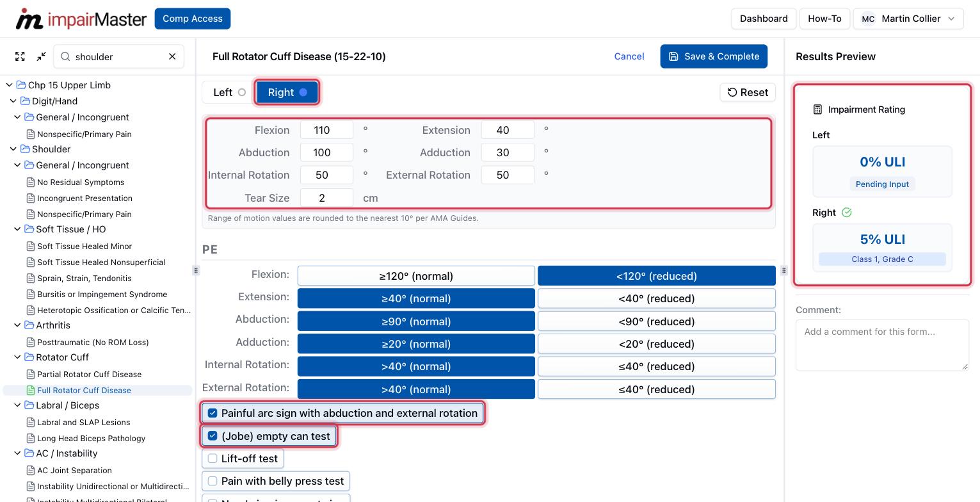Click the Arthritis folder icon

tap(29, 325)
